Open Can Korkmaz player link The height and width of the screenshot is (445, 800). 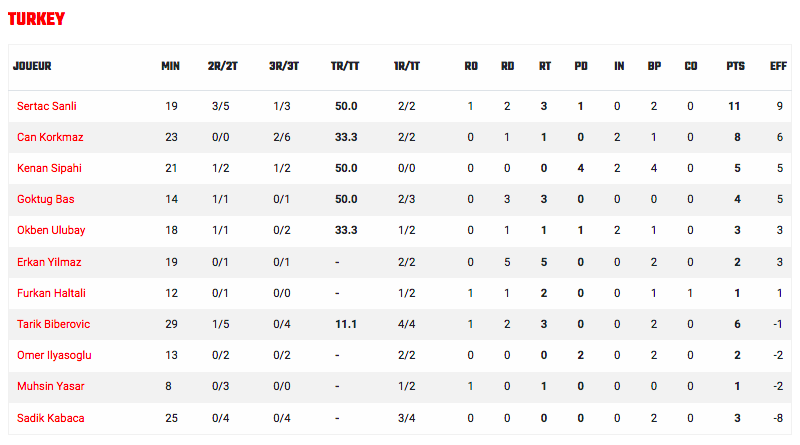point(50,137)
